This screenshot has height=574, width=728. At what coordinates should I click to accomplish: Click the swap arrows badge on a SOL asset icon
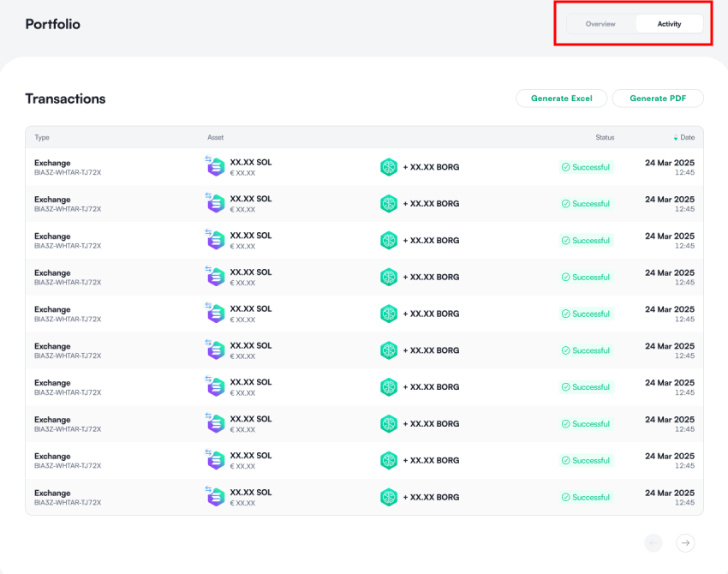[209, 160]
